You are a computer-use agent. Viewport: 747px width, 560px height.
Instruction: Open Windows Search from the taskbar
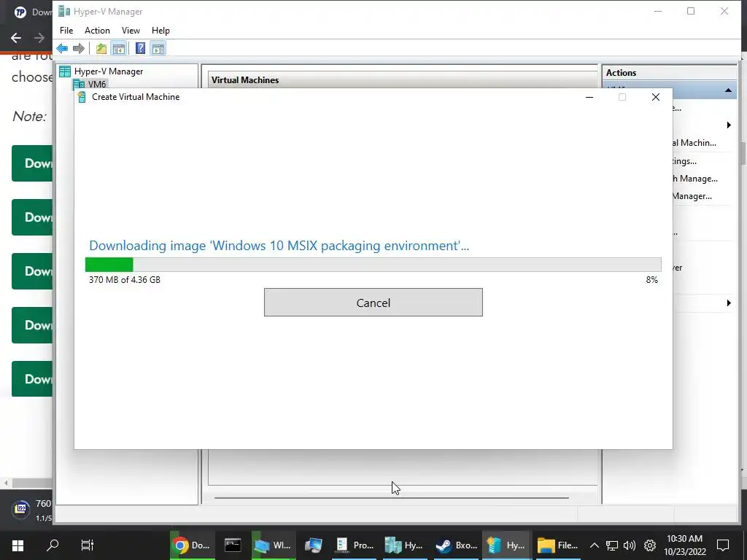(53, 545)
